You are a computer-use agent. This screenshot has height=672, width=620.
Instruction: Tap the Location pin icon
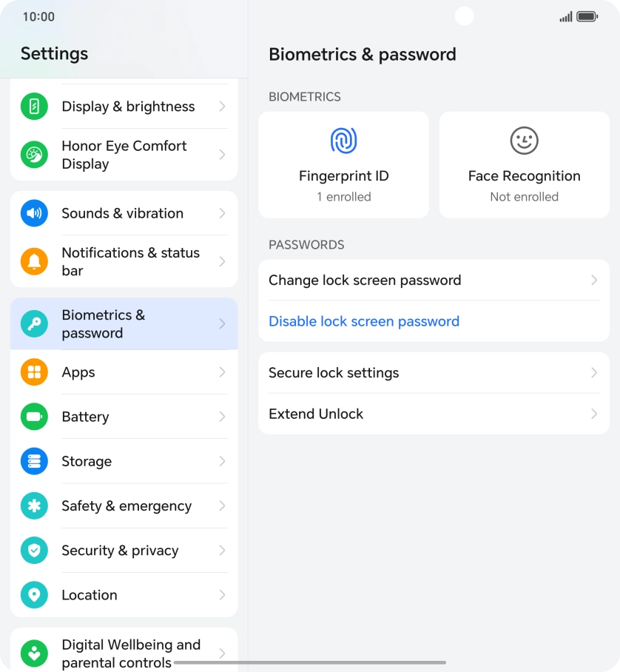pos(34,594)
